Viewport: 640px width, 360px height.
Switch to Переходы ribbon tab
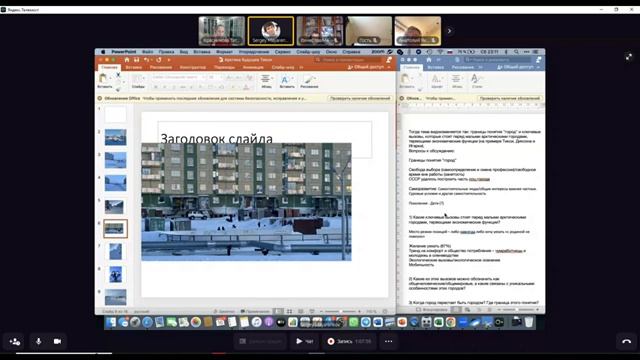(224, 67)
